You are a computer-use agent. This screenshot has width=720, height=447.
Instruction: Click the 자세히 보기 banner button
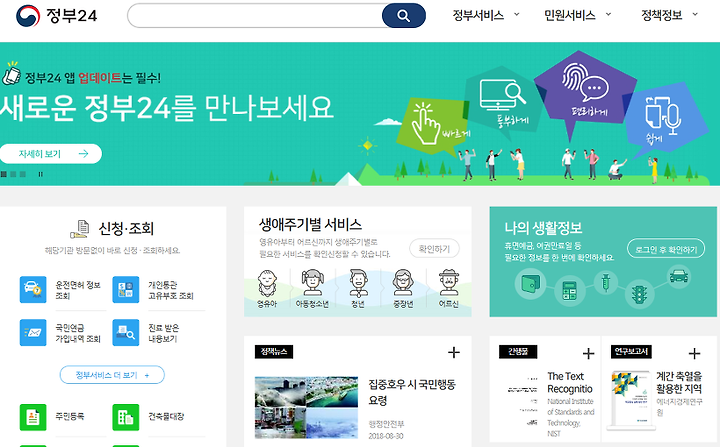(51, 154)
